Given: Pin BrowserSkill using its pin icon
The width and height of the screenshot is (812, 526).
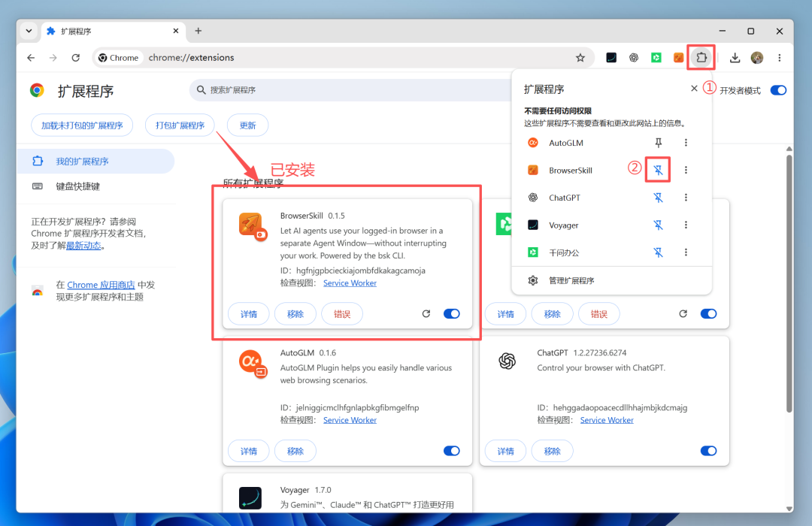Looking at the screenshot, I should 658,170.
